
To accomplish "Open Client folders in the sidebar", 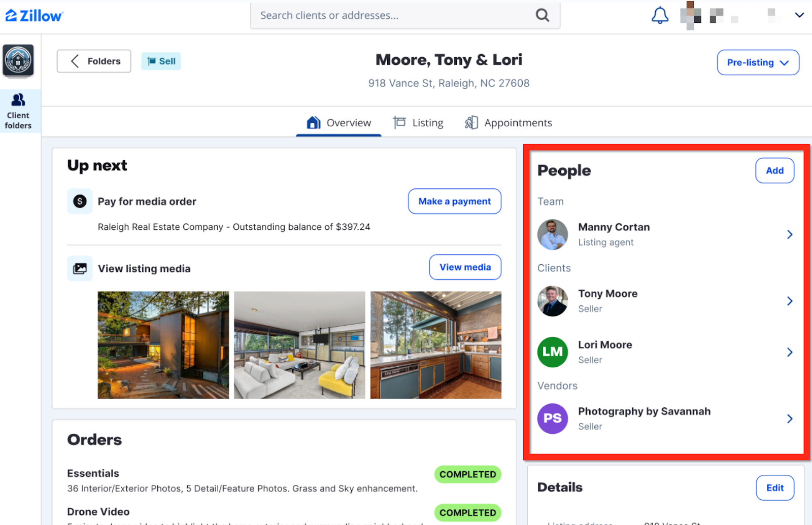I will [18, 112].
